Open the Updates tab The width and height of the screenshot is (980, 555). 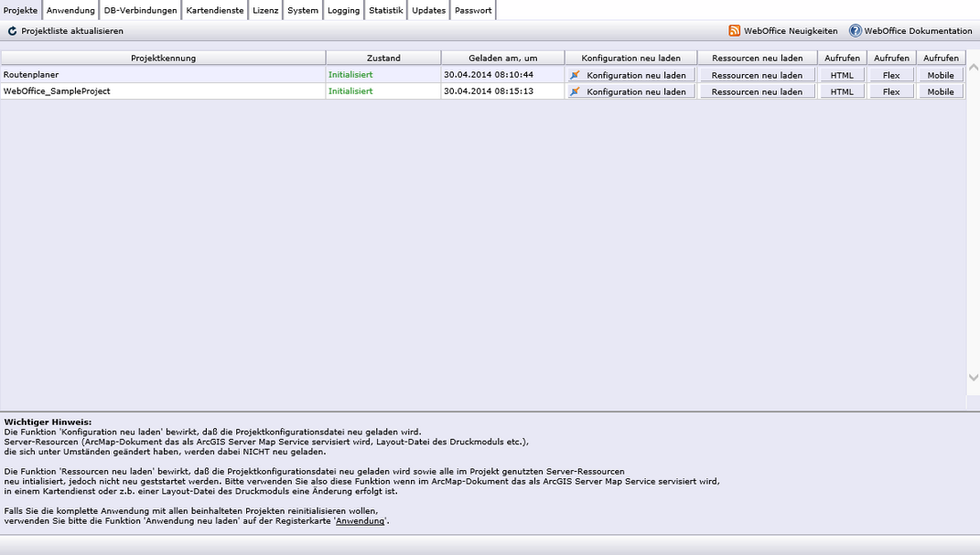428,10
